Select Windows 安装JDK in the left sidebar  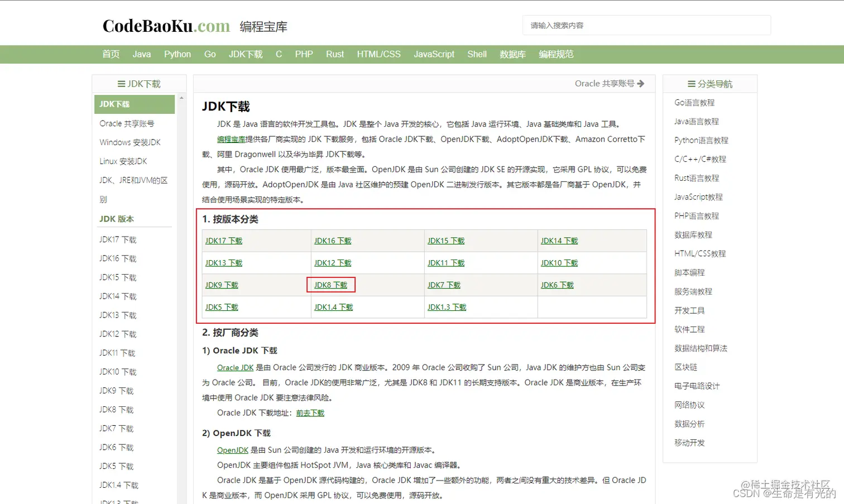pyautogui.click(x=130, y=142)
